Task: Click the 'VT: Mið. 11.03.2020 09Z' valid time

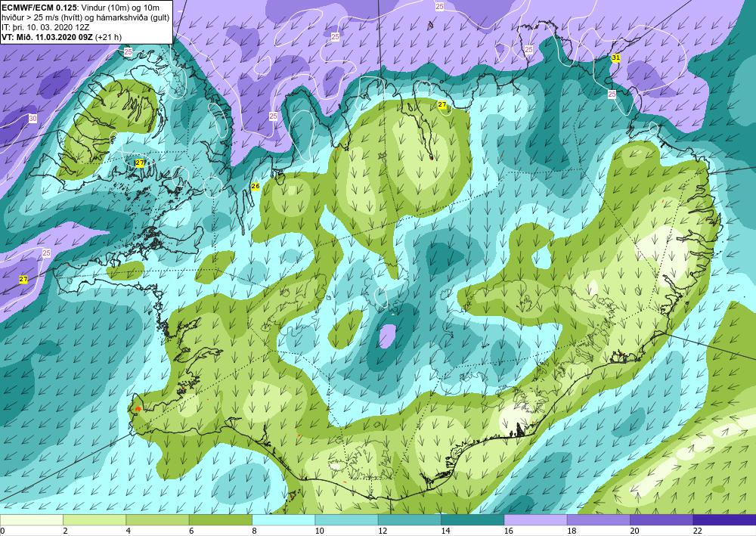Action: coord(47,37)
